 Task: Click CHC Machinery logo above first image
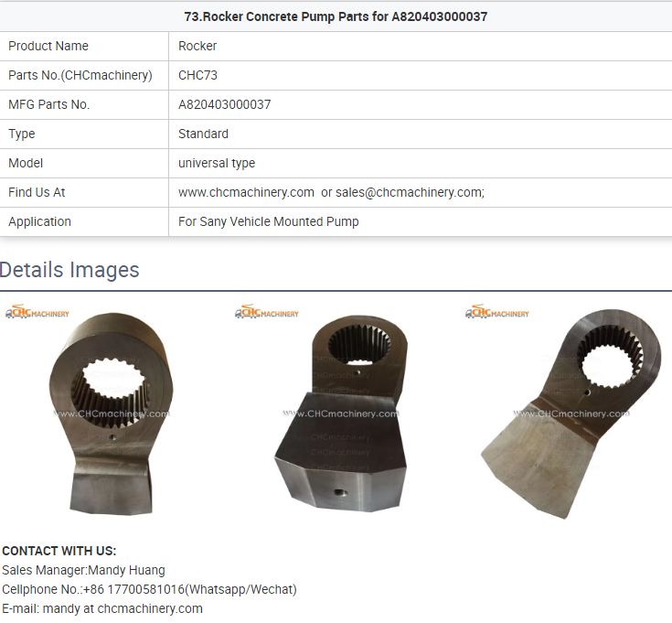(37, 312)
